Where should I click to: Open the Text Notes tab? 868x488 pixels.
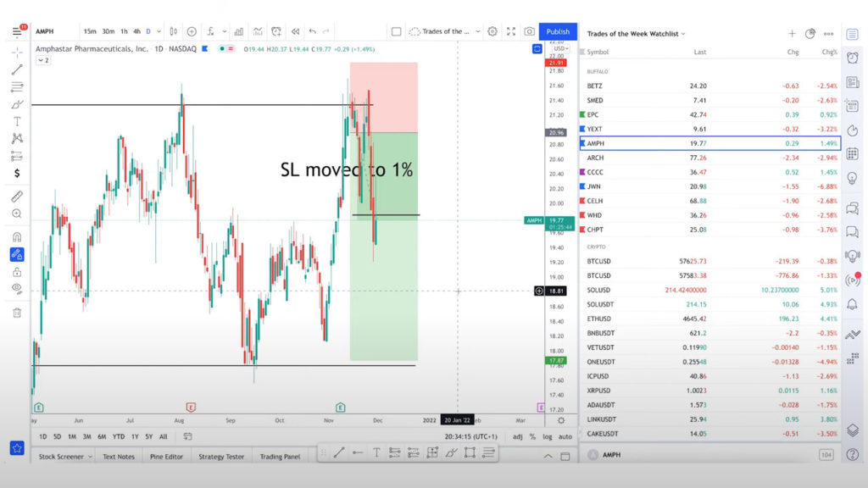coord(119,457)
